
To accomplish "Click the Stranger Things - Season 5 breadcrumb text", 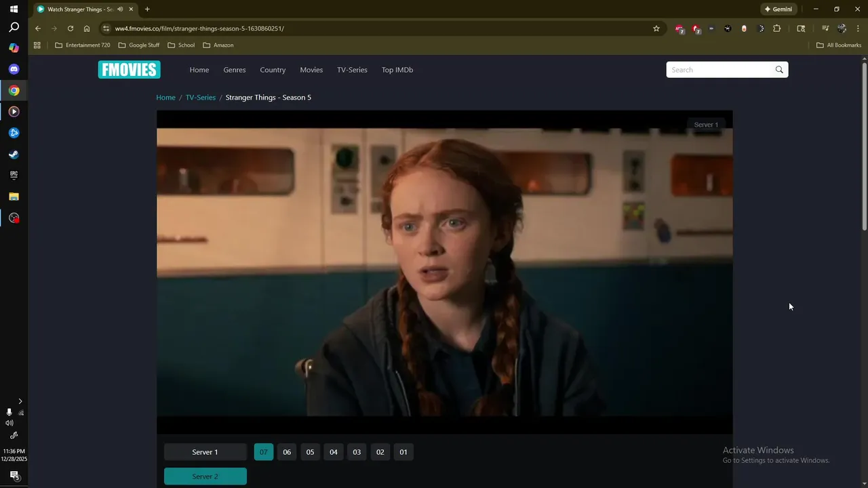I will (269, 98).
